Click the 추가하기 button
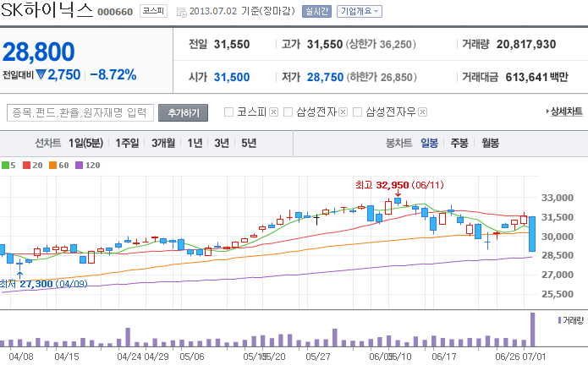 [183, 112]
